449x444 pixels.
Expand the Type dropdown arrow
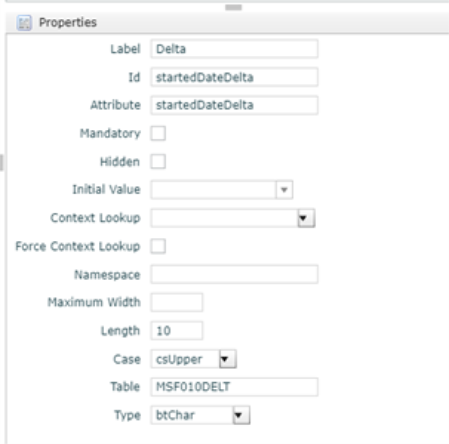241,415
